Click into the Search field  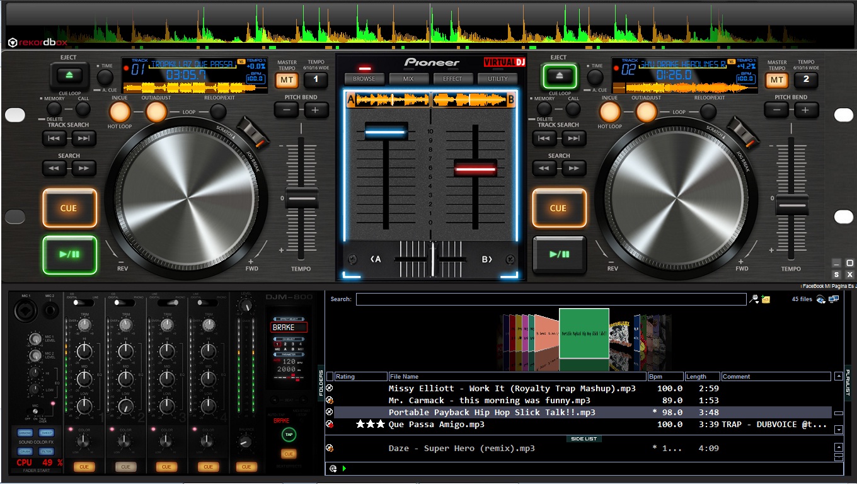[551, 299]
